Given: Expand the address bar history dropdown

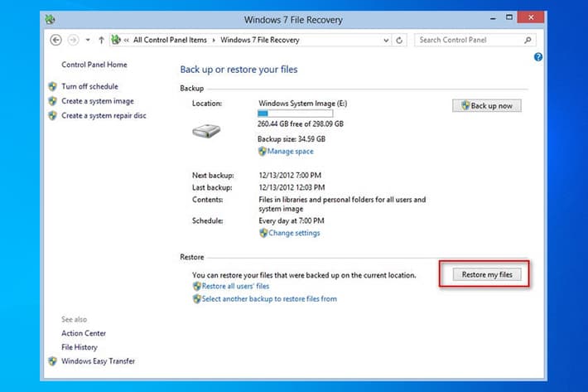Looking at the screenshot, I should click(x=386, y=40).
